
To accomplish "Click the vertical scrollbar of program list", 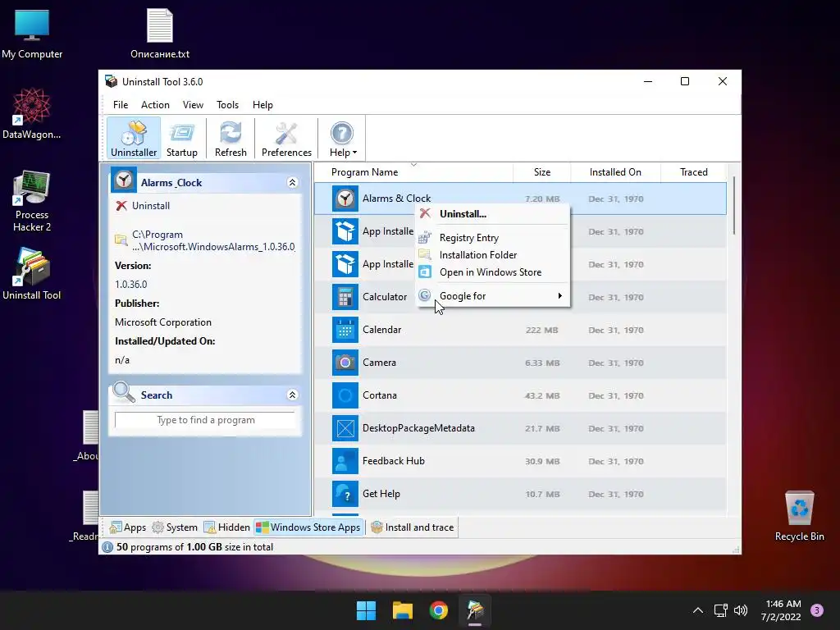I will (733, 206).
